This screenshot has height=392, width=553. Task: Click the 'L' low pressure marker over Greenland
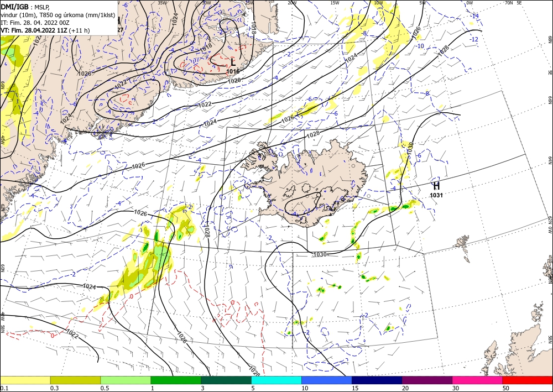point(233,62)
